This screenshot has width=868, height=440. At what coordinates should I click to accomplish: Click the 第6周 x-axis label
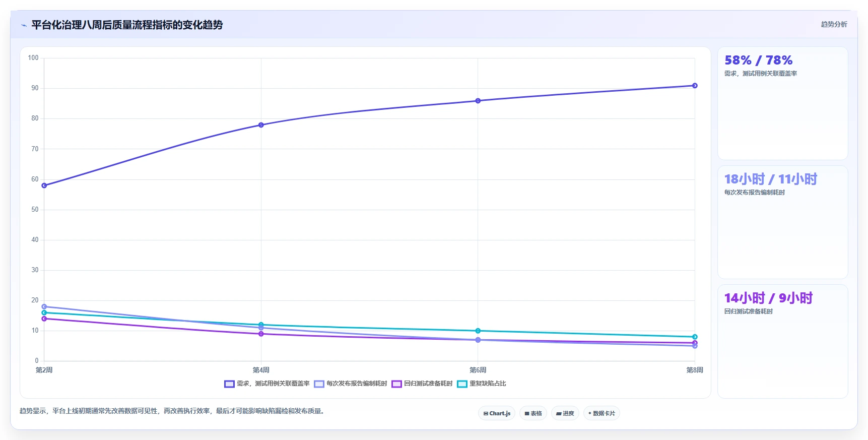(478, 370)
